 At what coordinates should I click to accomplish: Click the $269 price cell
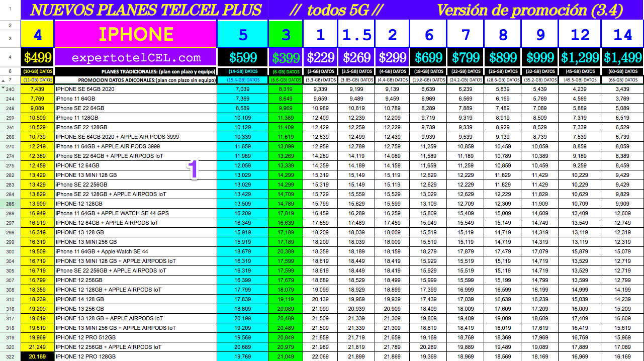[x=356, y=57]
